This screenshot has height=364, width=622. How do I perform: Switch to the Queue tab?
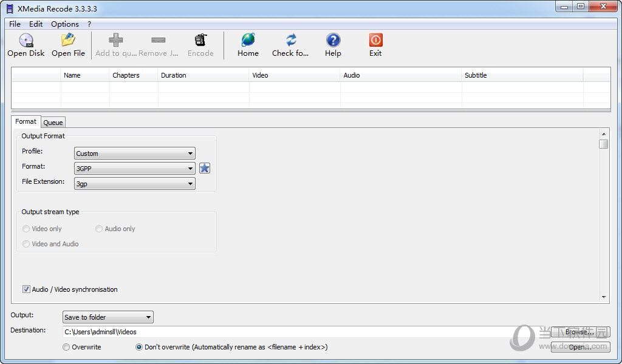tap(53, 123)
